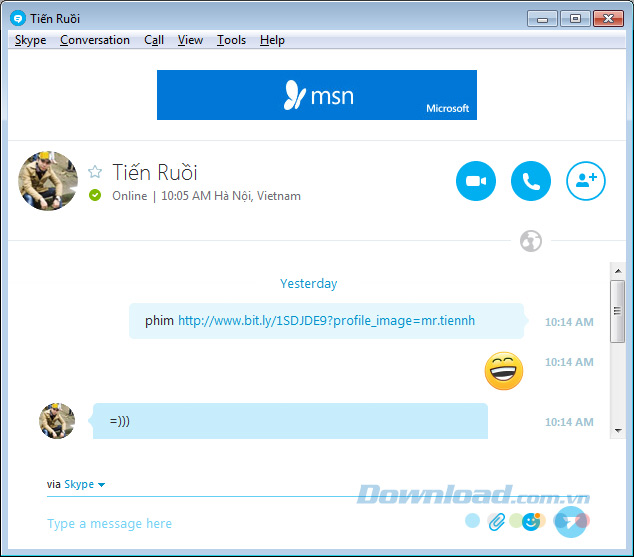Click into the Type a message here field
Image resolution: width=634 pixels, height=557 pixels.
(x=251, y=523)
